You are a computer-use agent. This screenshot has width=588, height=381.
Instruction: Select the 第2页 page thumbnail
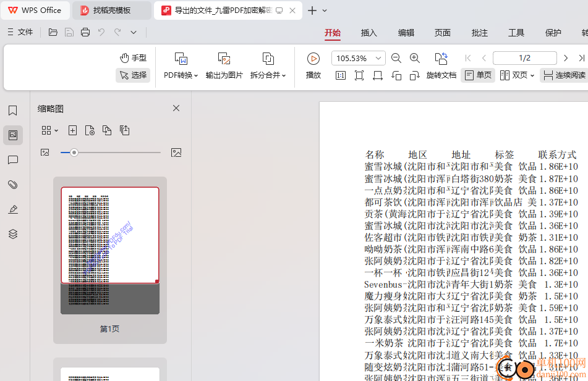click(x=110, y=374)
